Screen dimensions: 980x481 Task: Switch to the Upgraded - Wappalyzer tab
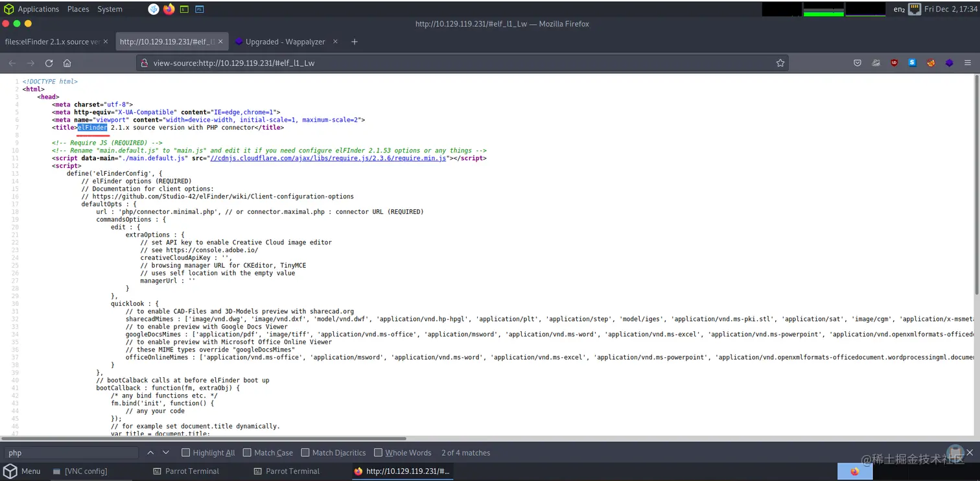(285, 41)
